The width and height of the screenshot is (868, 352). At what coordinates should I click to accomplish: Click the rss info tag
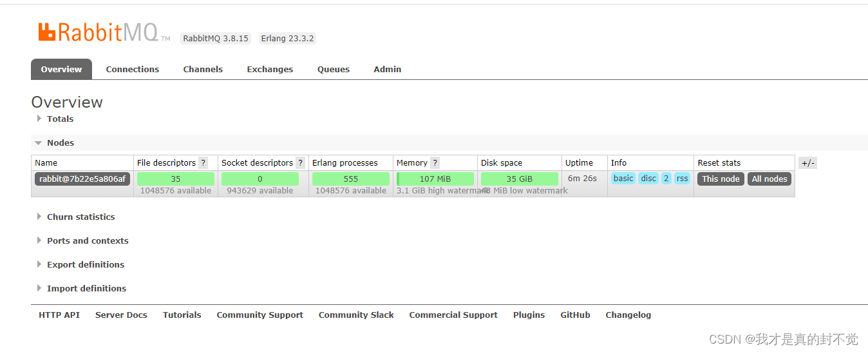click(x=683, y=179)
